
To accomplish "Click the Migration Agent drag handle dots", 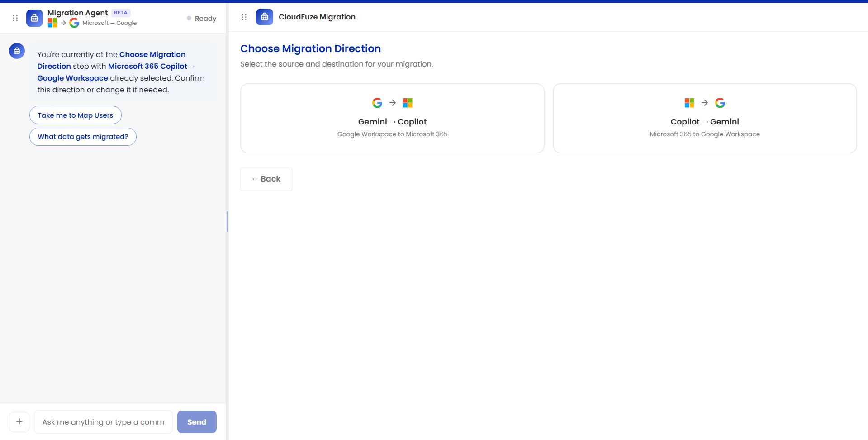I will [15, 18].
